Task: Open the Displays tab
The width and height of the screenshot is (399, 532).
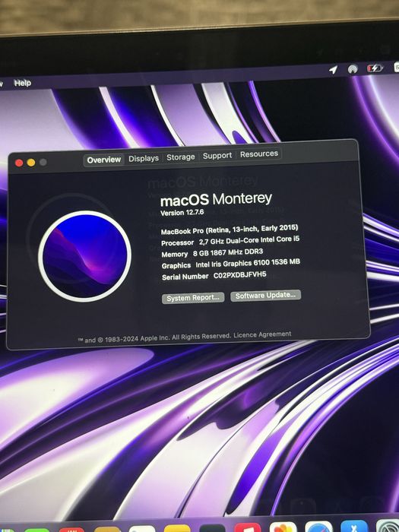Action: coord(144,158)
